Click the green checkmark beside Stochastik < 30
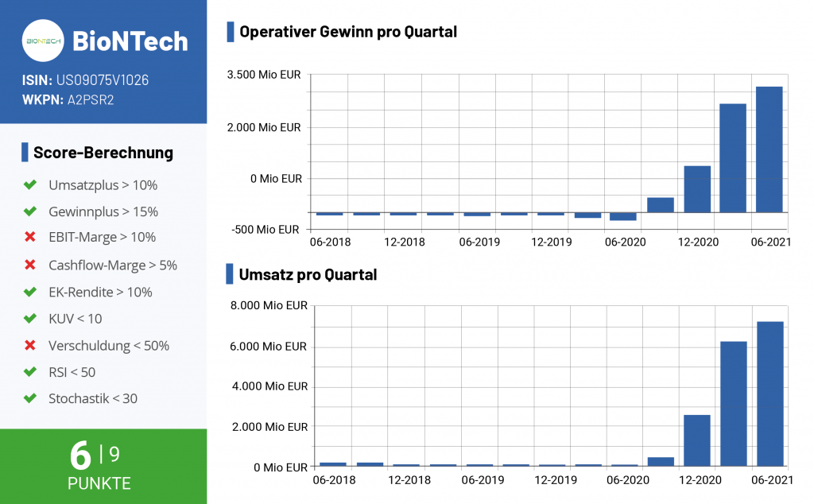This screenshot has height=504, width=814. click(30, 398)
